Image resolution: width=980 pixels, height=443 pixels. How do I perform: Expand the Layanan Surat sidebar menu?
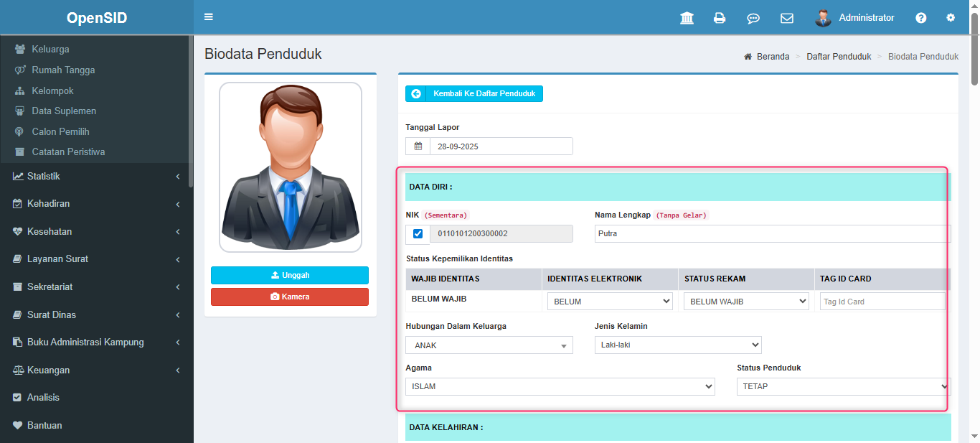[57, 259]
